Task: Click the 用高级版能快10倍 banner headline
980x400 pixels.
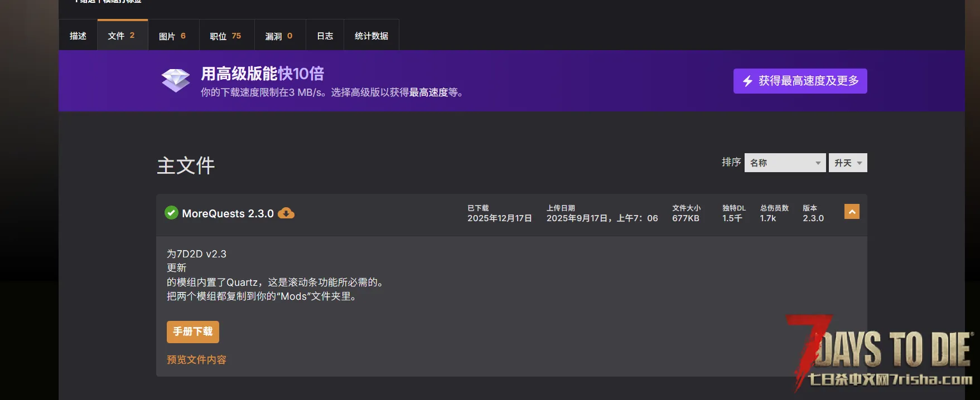Action: (x=262, y=74)
